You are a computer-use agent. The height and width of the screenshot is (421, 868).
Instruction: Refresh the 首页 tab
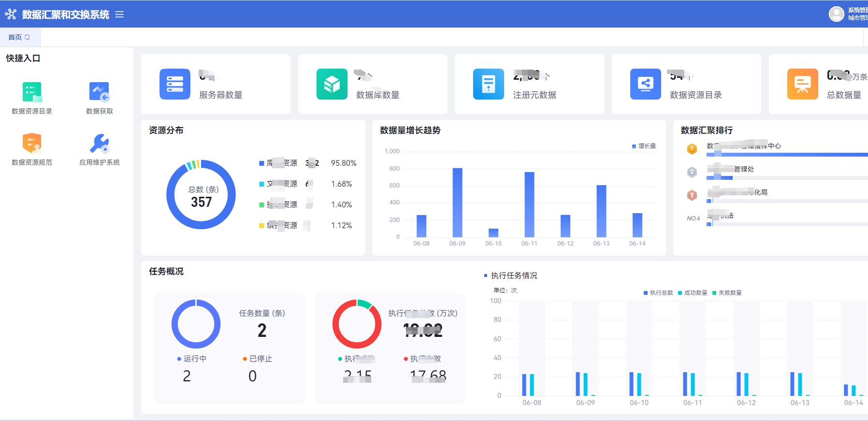pyautogui.click(x=27, y=37)
